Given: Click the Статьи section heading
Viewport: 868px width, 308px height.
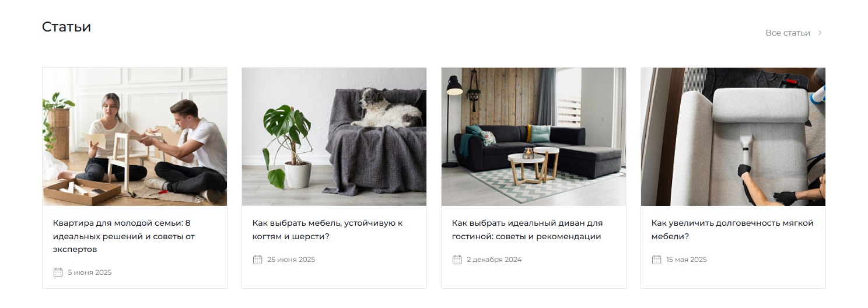Looking at the screenshot, I should point(66,27).
